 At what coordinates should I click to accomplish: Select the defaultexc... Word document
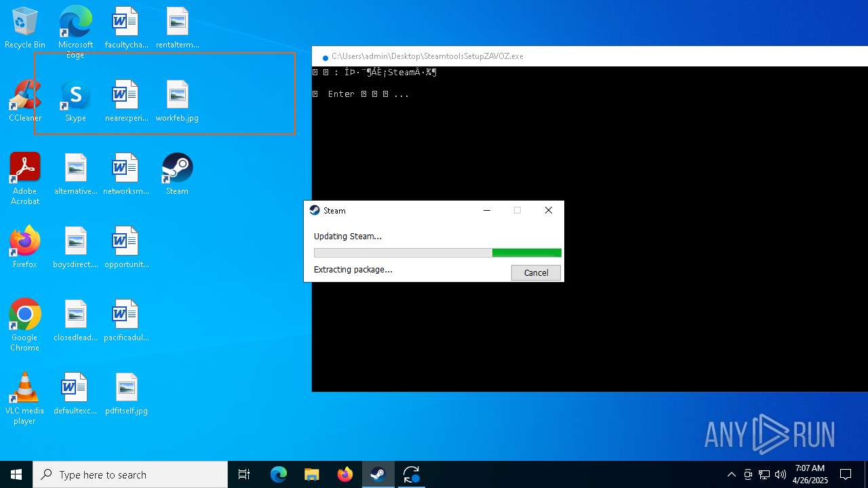coord(75,394)
